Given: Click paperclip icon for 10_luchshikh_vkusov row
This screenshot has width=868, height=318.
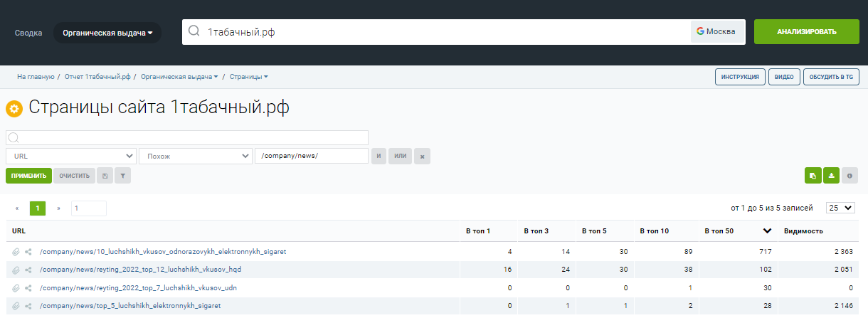Looking at the screenshot, I should click(16, 252).
